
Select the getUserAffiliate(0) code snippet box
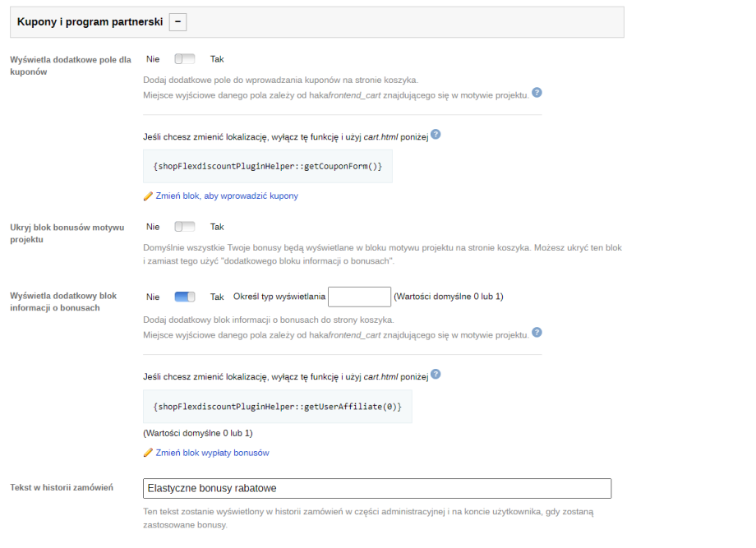tap(277, 407)
